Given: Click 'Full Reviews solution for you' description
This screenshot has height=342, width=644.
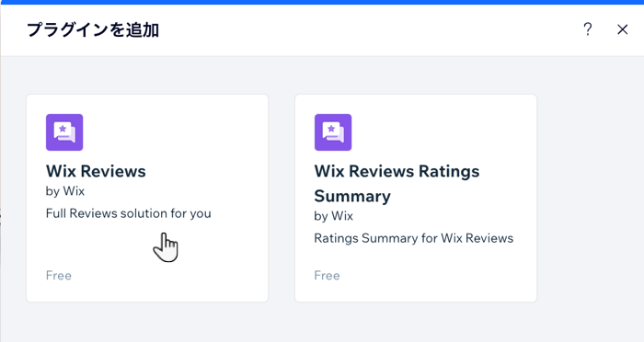Looking at the screenshot, I should coord(129,213).
